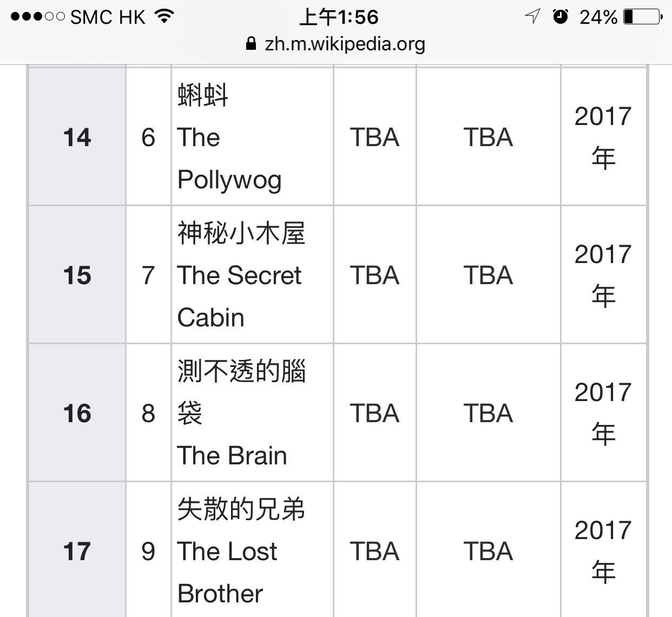Viewport: 672px width, 617px height.
Task: Select episode title The Secret Cabin
Action: tap(239, 296)
